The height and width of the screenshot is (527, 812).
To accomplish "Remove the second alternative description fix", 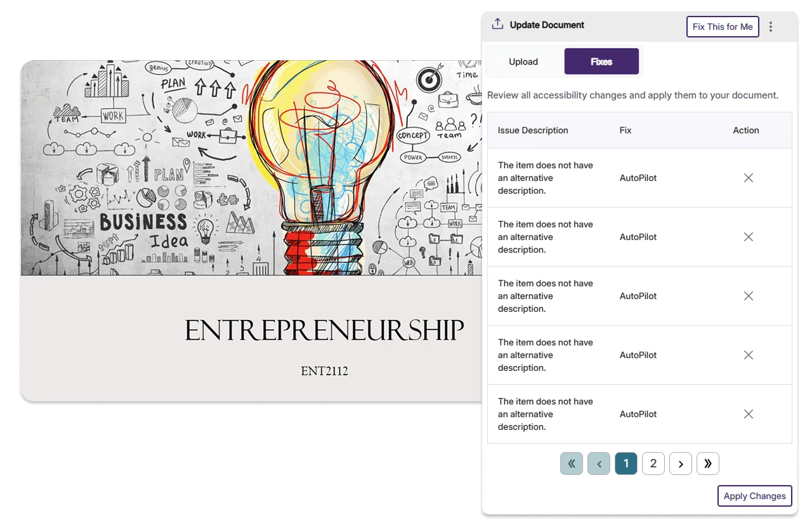I will point(749,237).
